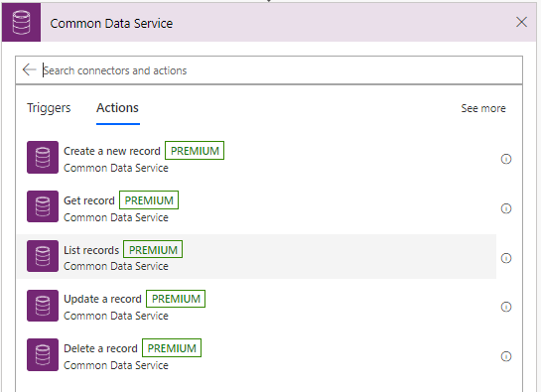
Task: Go back using the search arrow
Action: coord(30,69)
